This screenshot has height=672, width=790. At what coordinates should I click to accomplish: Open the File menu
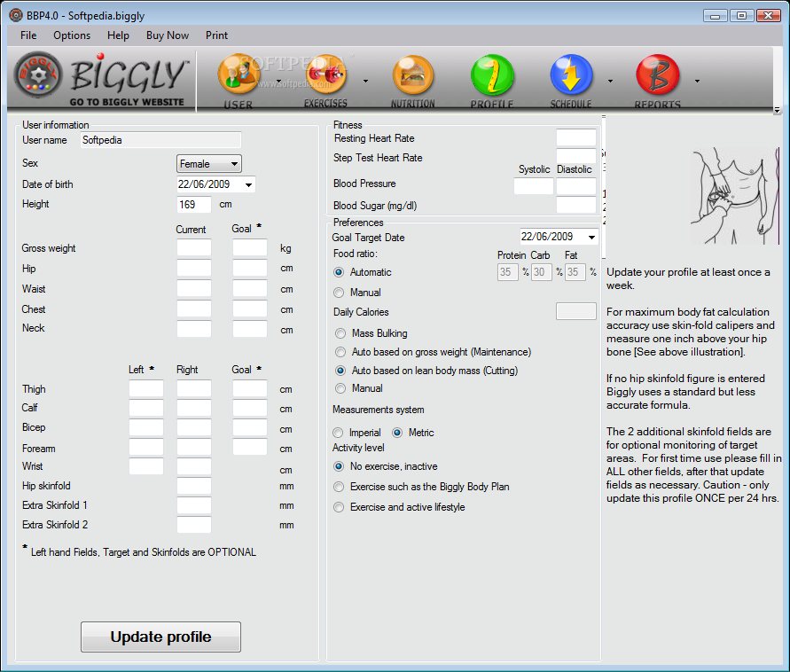(x=28, y=35)
